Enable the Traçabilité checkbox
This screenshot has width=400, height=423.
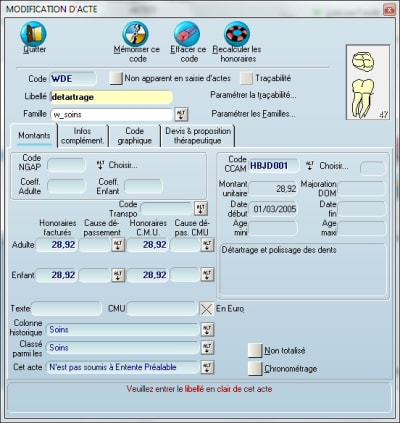(246, 78)
